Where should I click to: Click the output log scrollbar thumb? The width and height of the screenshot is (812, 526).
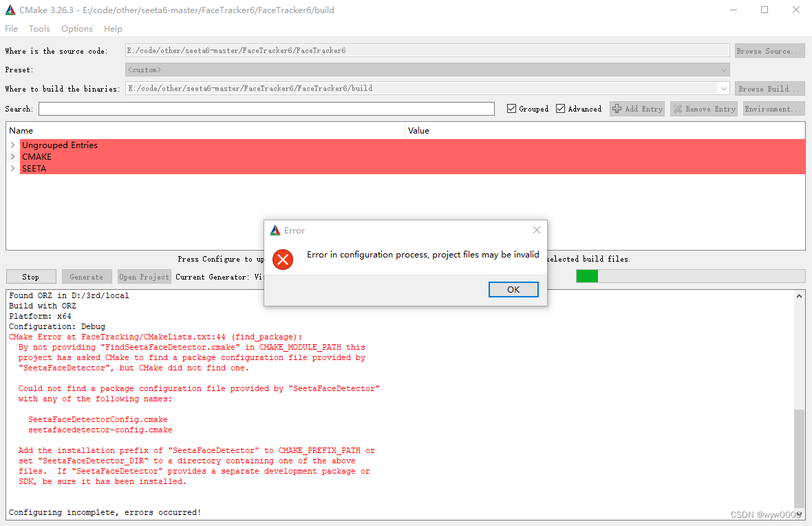(799, 459)
